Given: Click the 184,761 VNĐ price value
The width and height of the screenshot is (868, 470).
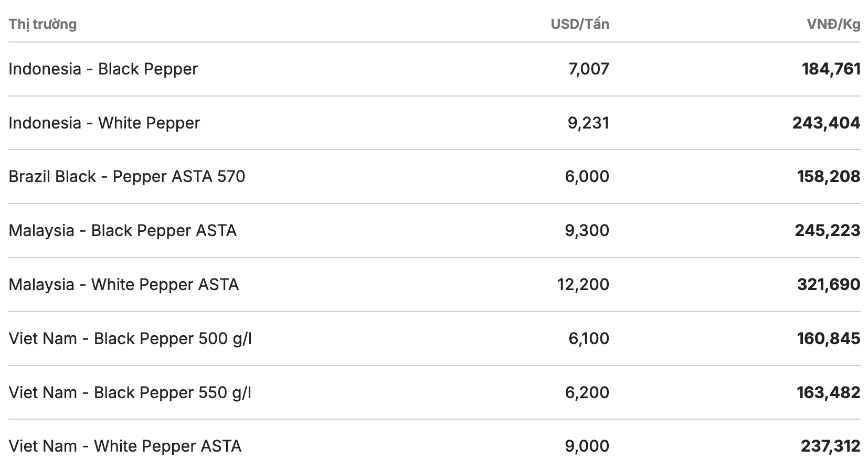Looking at the screenshot, I should (x=831, y=69).
